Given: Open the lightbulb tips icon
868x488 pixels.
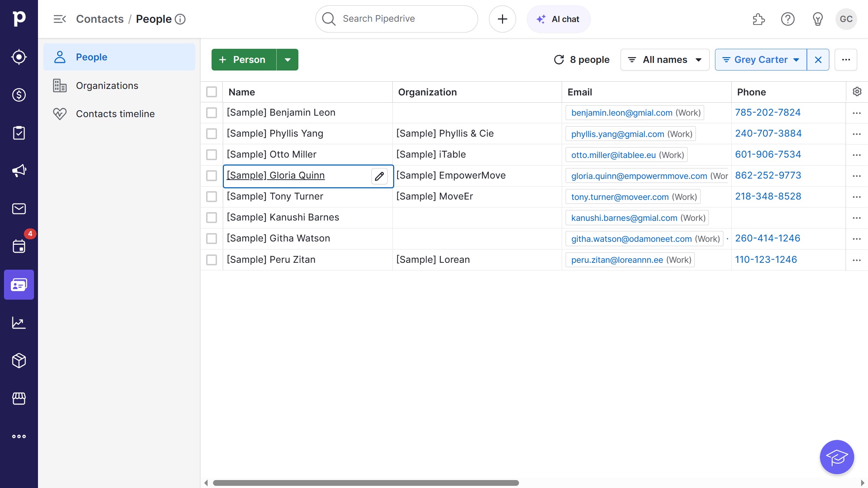Looking at the screenshot, I should tap(818, 19).
